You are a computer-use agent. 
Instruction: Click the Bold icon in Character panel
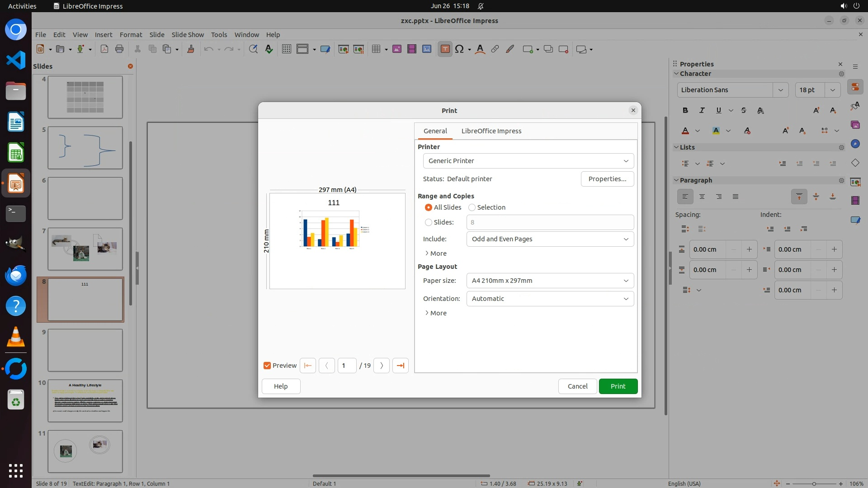[685, 110]
